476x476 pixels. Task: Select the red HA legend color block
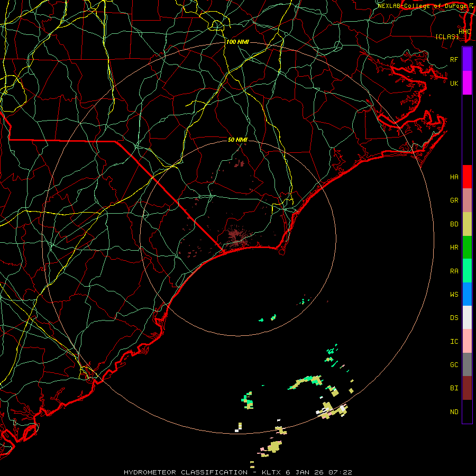click(x=467, y=177)
